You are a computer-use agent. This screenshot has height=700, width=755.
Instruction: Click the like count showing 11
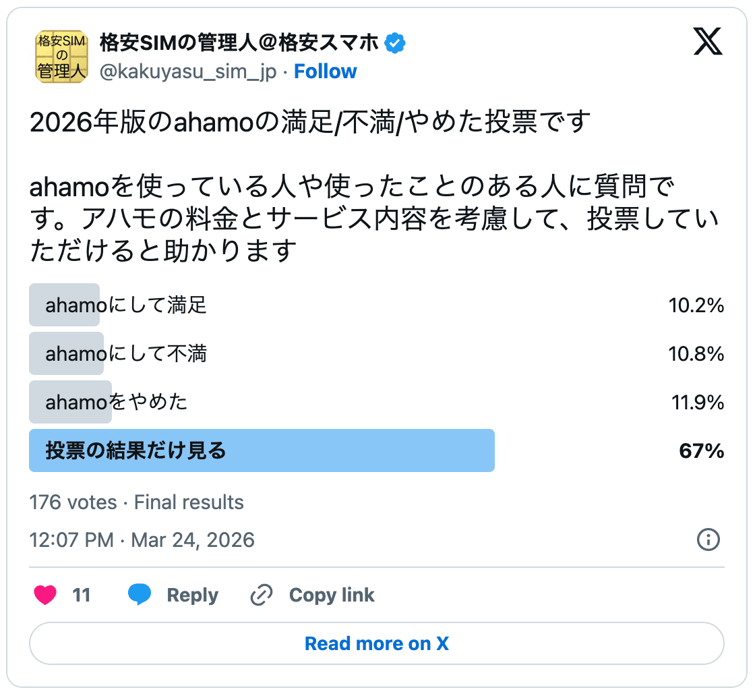point(81,595)
